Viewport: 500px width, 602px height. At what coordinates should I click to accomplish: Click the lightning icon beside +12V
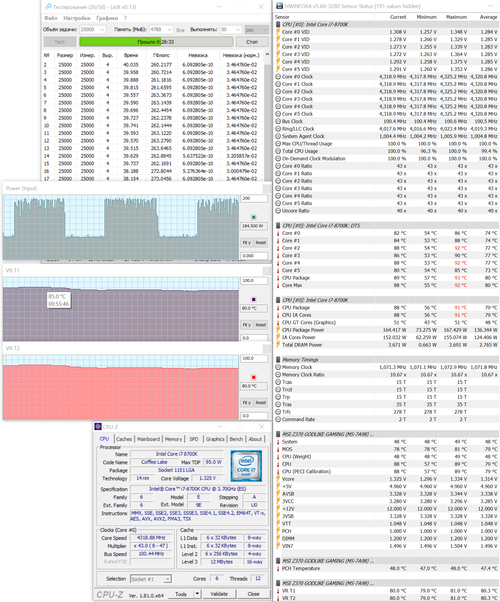click(x=278, y=509)
